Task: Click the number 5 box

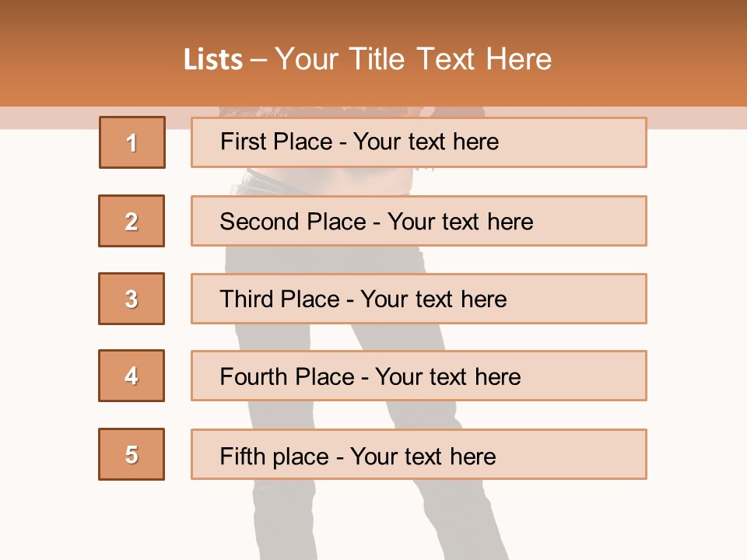Action: [132, 454]
